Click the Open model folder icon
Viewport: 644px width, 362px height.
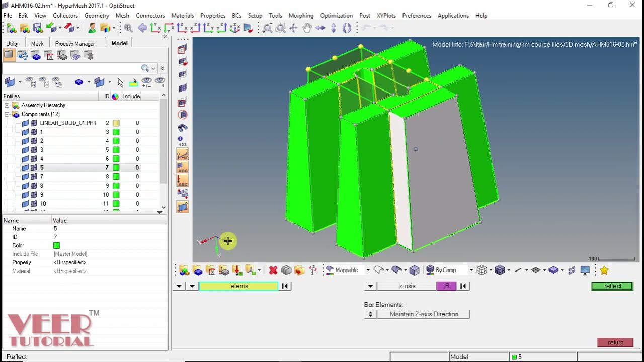coord(24,28)
